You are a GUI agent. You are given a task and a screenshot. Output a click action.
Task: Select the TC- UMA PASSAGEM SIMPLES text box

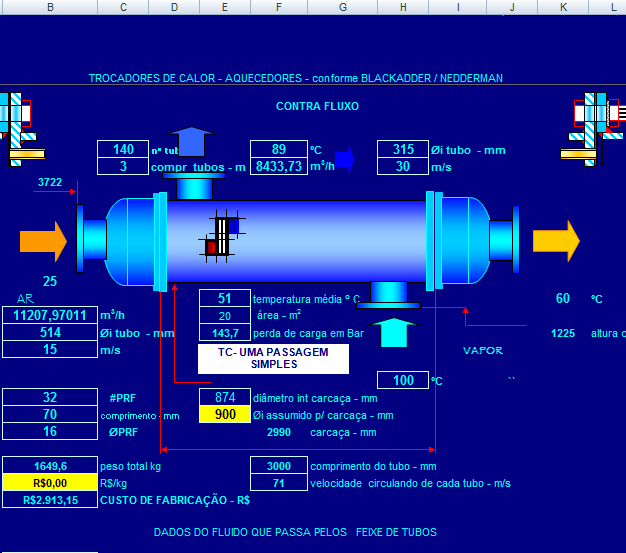273,359
